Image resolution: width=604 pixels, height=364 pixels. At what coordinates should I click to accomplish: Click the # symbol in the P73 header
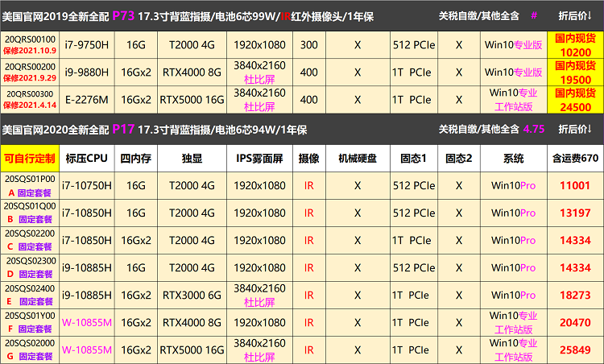(x=534, y=16)
